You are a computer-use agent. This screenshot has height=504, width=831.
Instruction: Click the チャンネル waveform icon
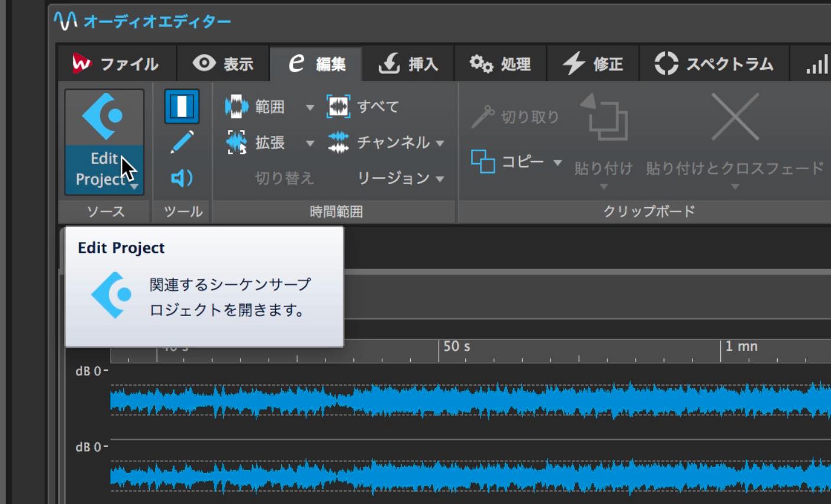339,143
